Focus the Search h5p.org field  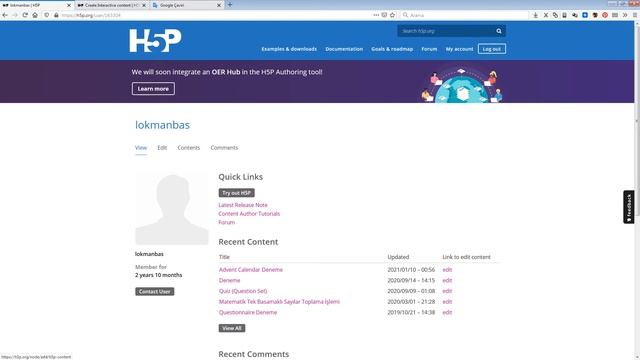(x=446, y=31)
